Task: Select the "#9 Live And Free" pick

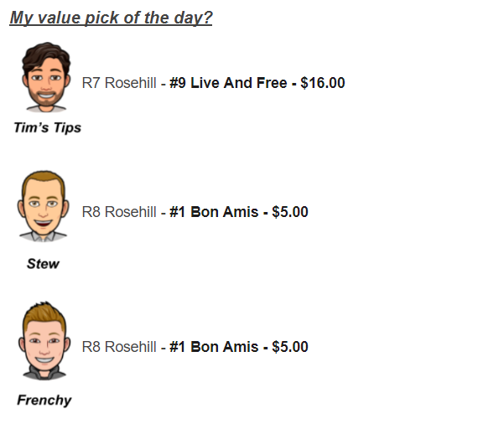Action: pos(228,83)
